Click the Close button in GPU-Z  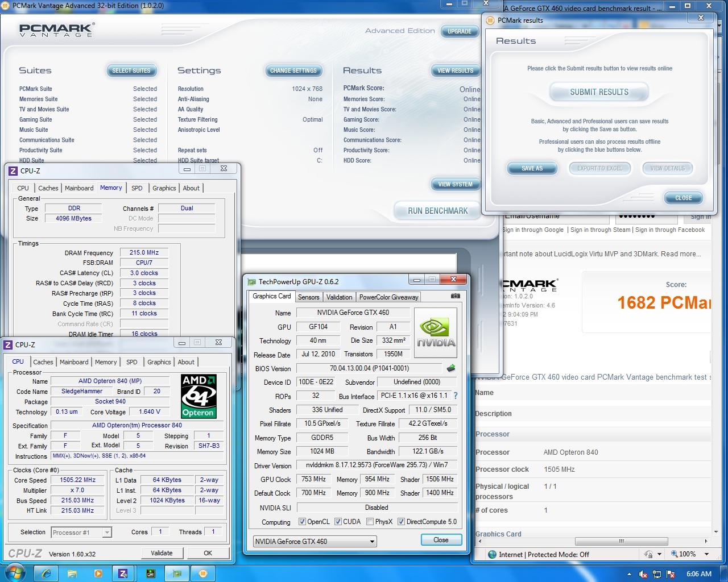coord(441,540)
